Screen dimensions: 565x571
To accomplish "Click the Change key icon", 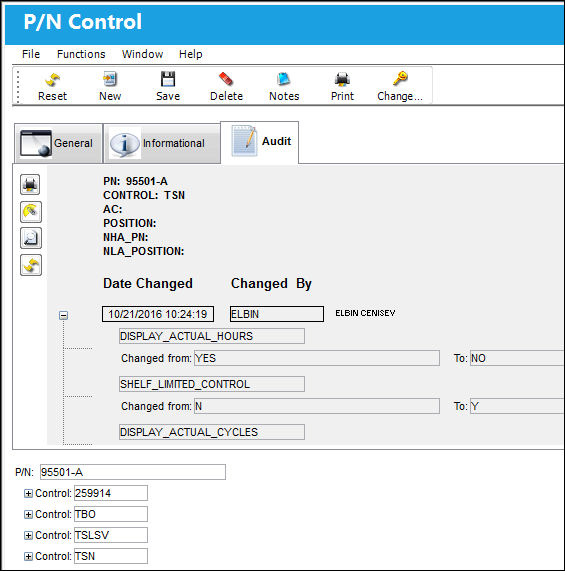I will click(x=400, y=78).
